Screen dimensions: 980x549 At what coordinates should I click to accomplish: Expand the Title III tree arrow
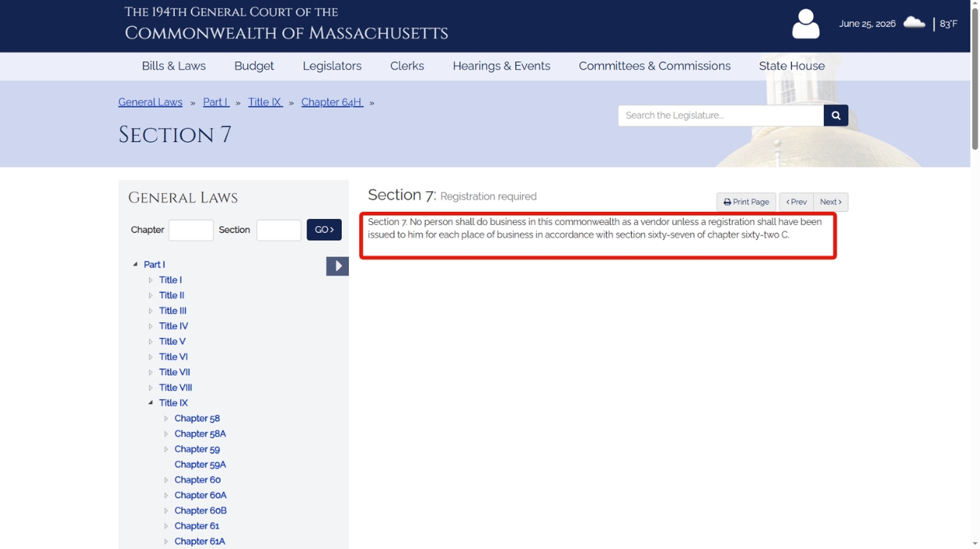[x=151, y=311]
